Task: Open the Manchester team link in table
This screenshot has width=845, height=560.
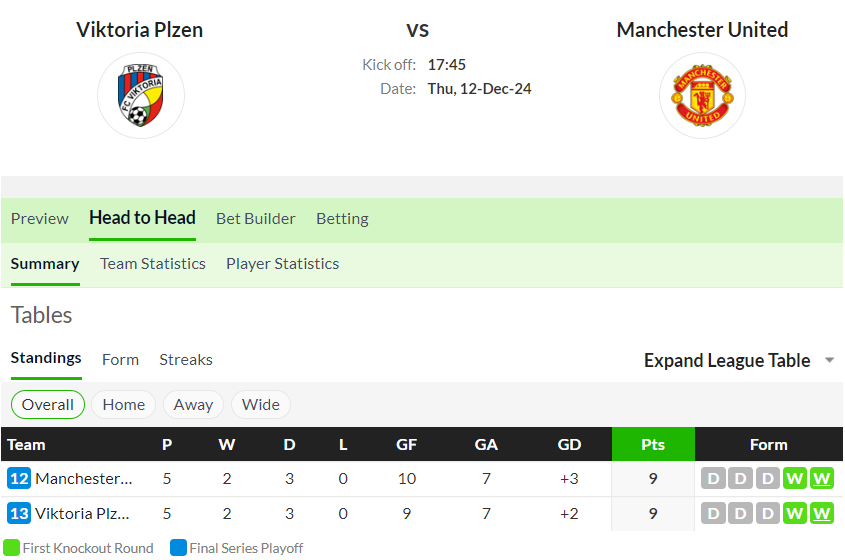Action: (x=84, y=479)
